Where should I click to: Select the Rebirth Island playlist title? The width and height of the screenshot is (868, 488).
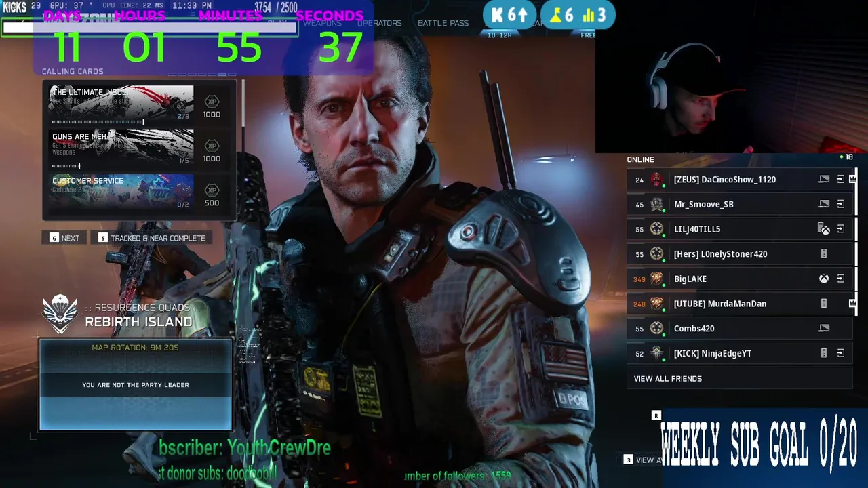(x=138, y=322)
